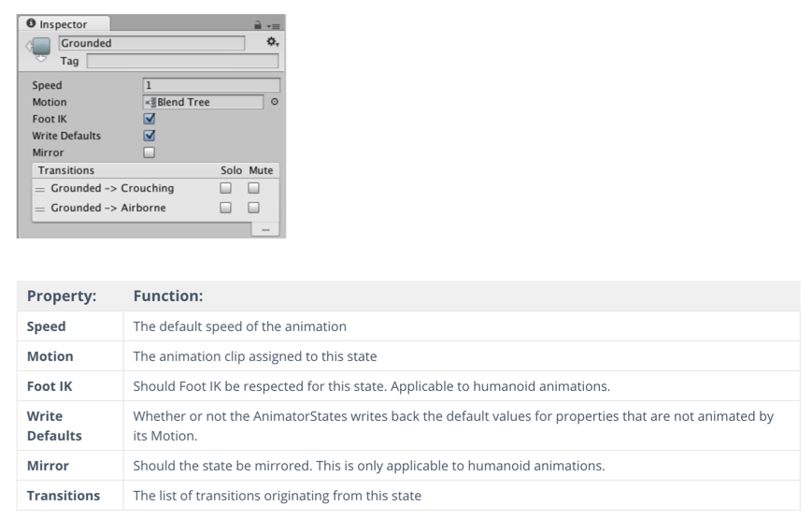This screenshot has height=520, width=812.
Task: Click the Grounded -> Airborne reorder handle
Action: tap(40, 209)
